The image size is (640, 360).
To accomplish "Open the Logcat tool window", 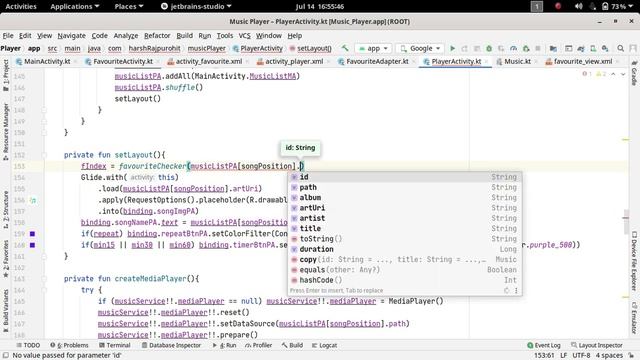I will click(x=324, y=345).
